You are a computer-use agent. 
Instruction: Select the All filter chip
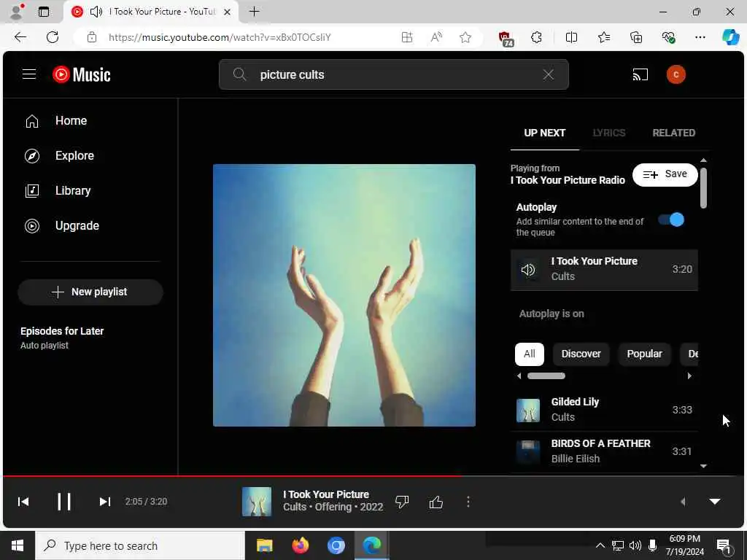click(530, 354)
